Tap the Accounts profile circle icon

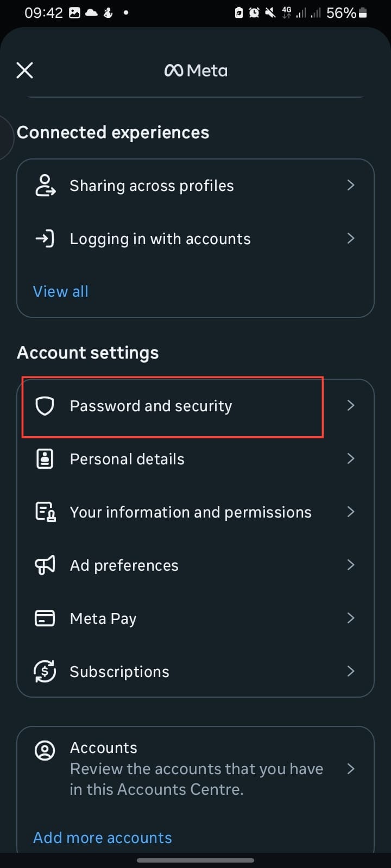[45, 751]
